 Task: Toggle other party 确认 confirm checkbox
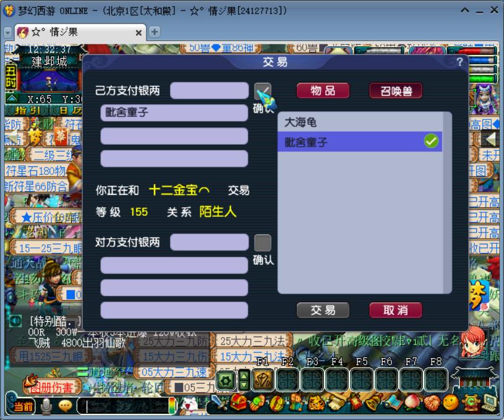pyautogui.click(x=263, y=242)
